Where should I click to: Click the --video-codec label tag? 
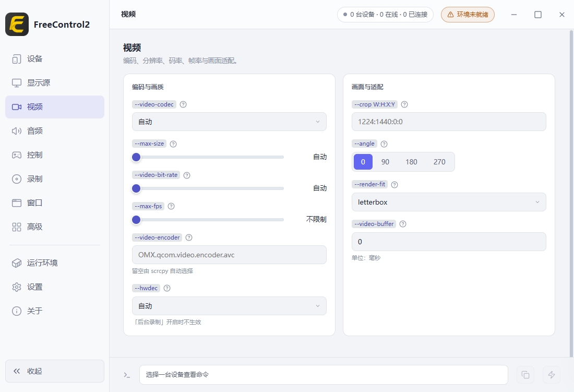coord(154,104)
